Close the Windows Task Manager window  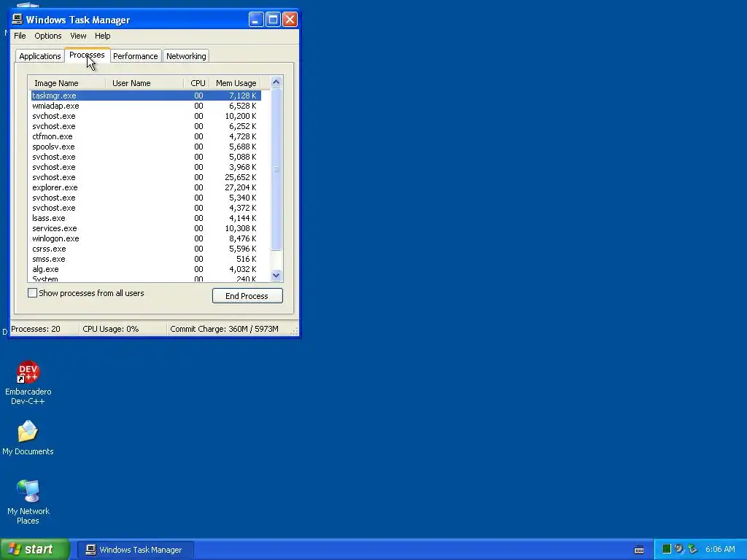point(290,20)
